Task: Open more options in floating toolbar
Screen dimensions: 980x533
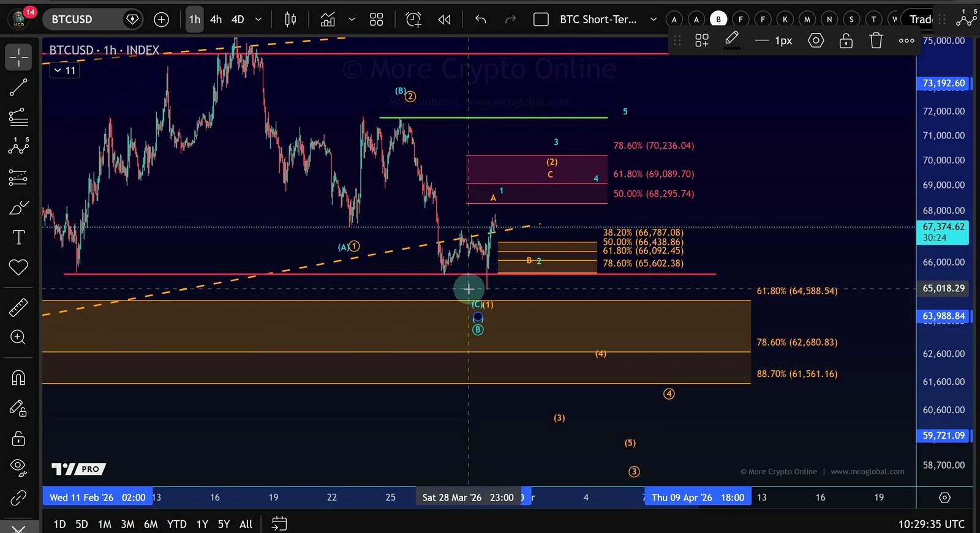Action: [x=907, y=40]
